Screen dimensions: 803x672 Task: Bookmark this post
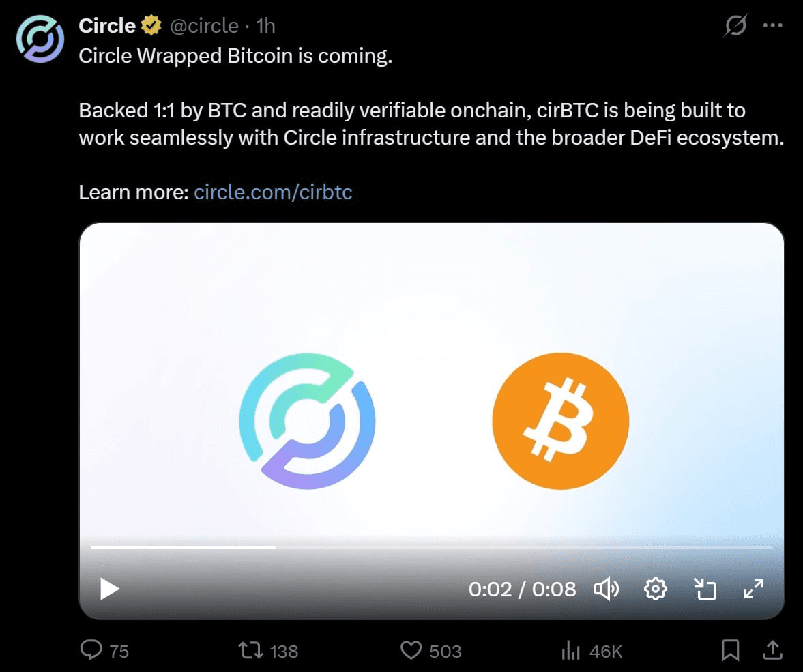click(730, 650)
